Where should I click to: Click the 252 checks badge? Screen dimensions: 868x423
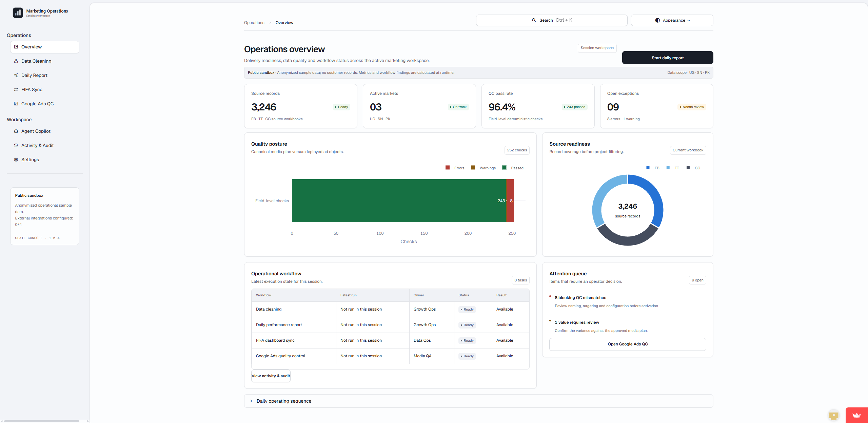pyautogui.click(x=517, y=150)
